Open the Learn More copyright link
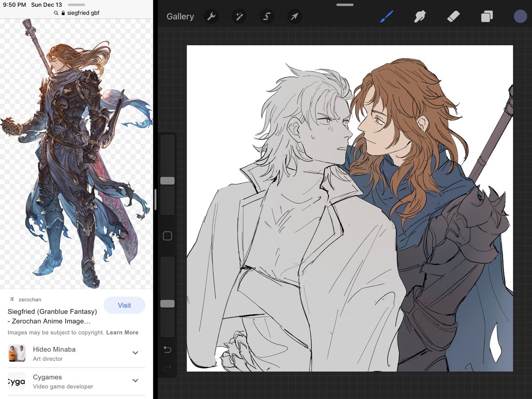 pos(122,332)
